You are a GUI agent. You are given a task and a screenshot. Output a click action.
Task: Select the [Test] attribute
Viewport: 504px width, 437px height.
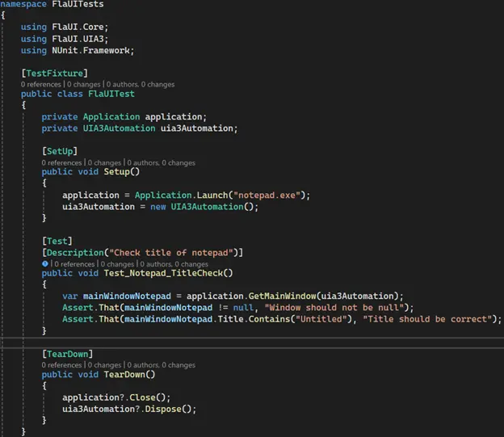[57, 242]
